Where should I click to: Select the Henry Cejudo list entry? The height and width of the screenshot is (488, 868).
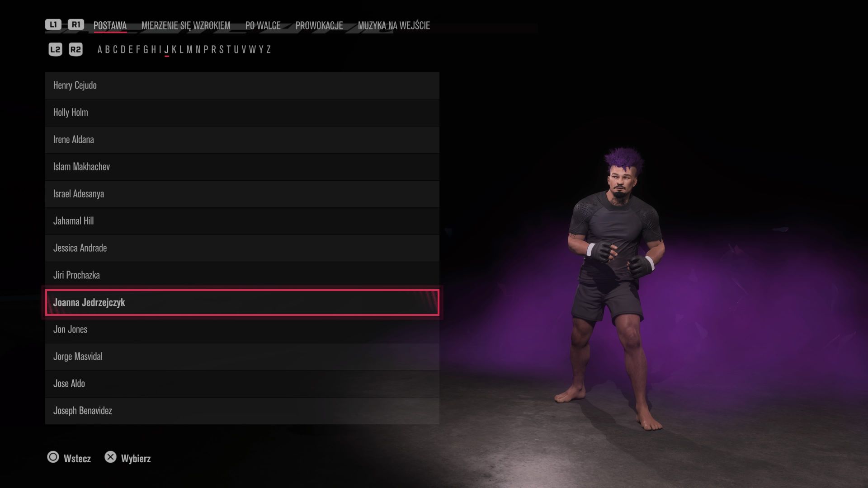242,85
